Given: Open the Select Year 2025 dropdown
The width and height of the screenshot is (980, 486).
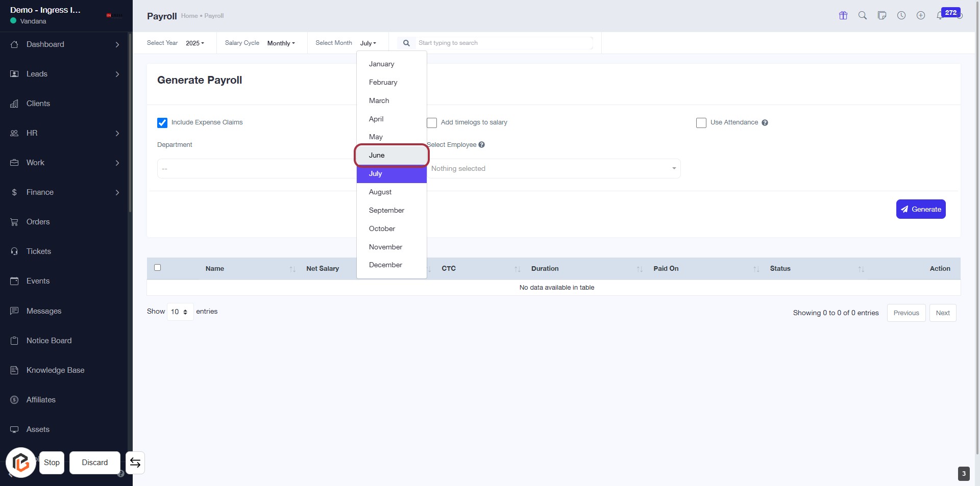Looking at the screenshot, I should [194, 43].
